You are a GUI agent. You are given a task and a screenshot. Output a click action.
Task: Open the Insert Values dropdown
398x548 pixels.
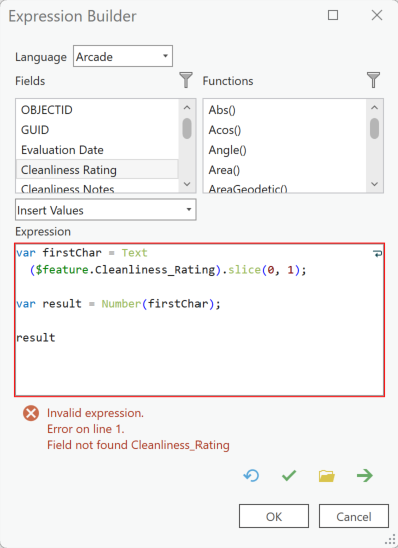coord(106,210)
